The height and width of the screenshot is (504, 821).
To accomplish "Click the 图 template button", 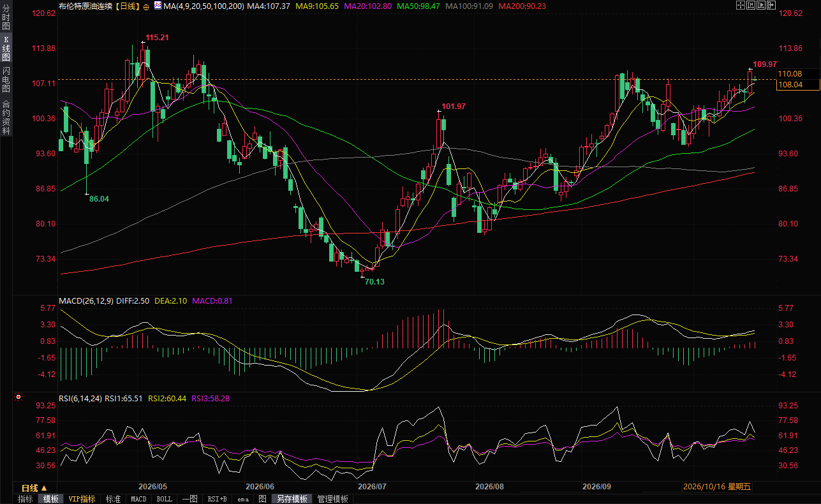I will tap(262, 499).
